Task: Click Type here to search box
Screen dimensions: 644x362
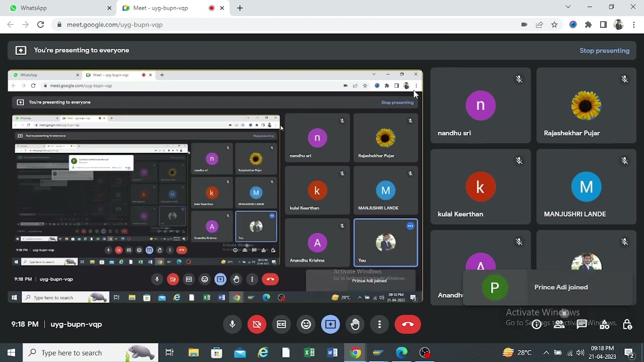Action: [91, 352]
